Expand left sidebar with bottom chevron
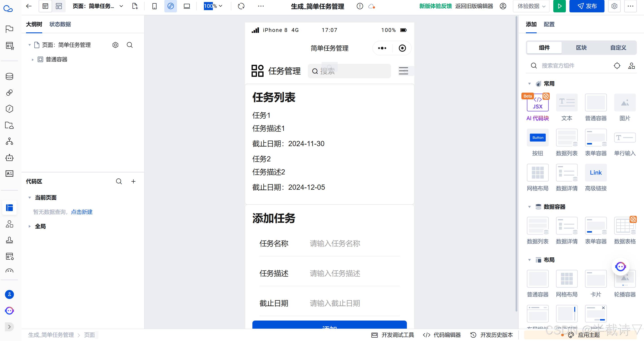 coord(9,327)
